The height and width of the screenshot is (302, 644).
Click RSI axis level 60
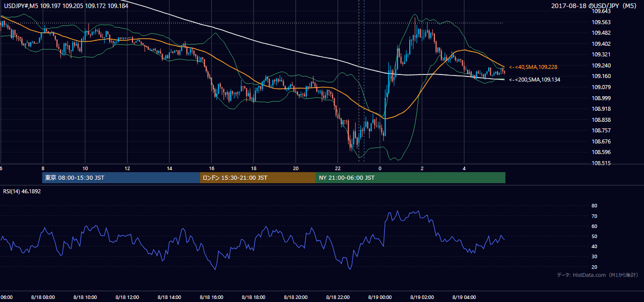pyautogui.click(x=595, y=226)
